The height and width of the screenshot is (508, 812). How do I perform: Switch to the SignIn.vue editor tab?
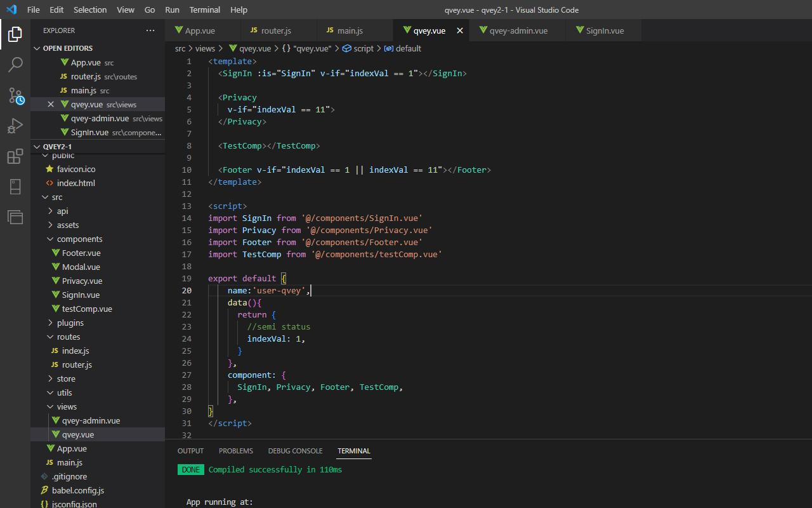[x=604, y=30]
